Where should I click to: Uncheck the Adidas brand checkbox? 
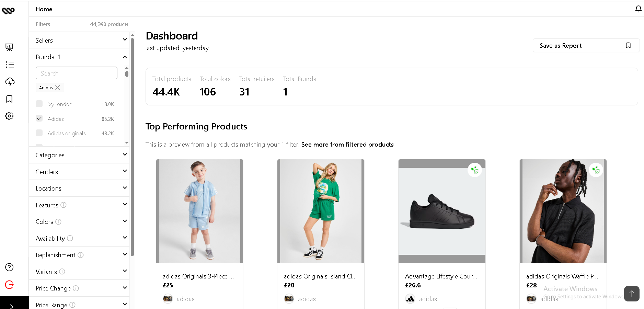point(39,118)
